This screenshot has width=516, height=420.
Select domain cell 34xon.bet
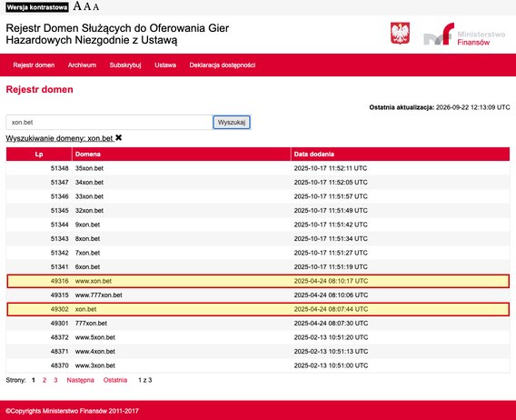tap(89, 182)
